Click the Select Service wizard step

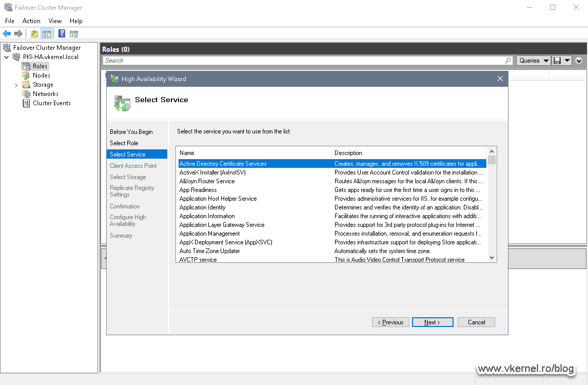137,154
